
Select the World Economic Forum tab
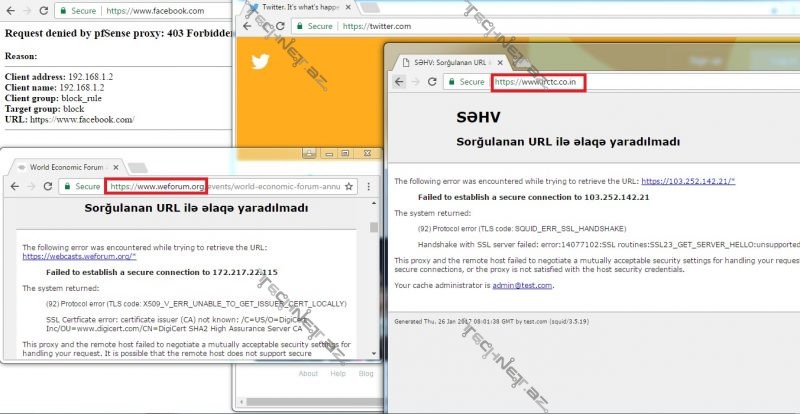pos(67,167)
